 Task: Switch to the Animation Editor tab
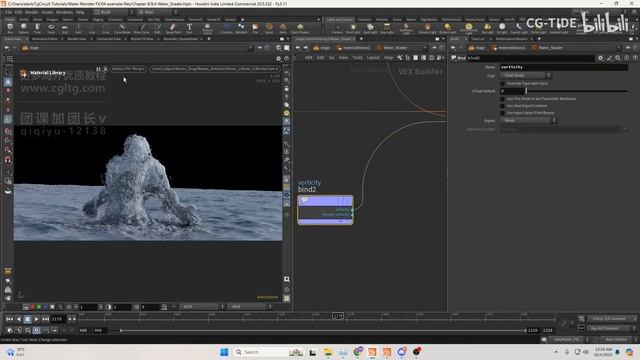click(x=45, y=39)
